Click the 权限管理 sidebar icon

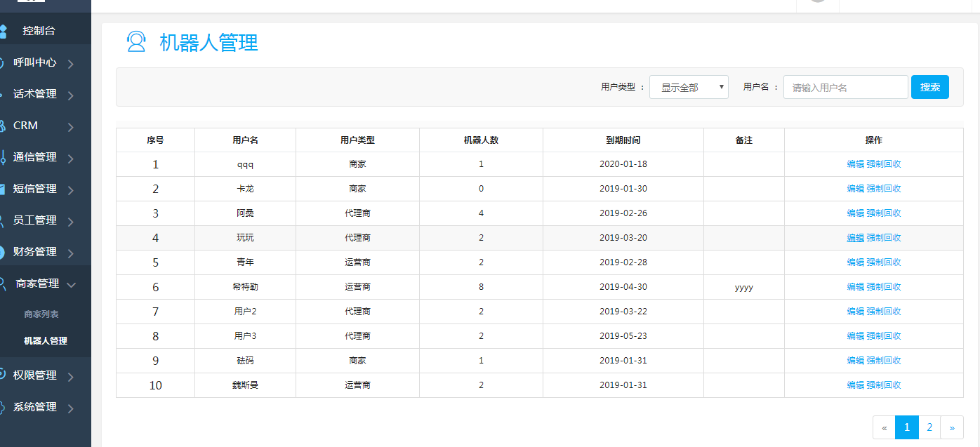click(3, 375)
